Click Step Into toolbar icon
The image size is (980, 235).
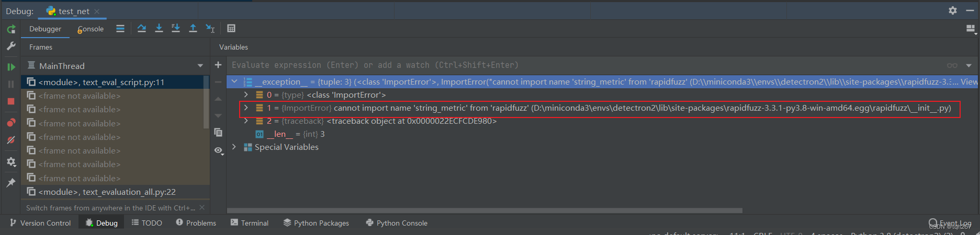[159, 28]
